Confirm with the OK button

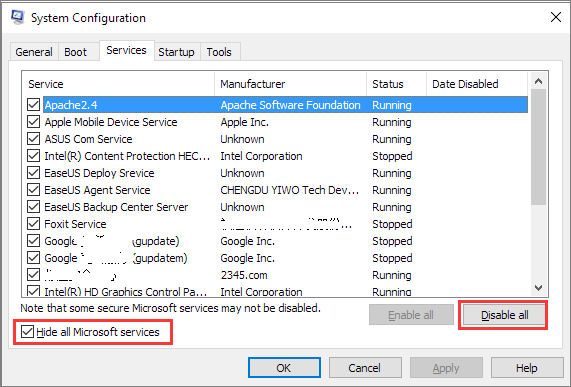(284, 368)
